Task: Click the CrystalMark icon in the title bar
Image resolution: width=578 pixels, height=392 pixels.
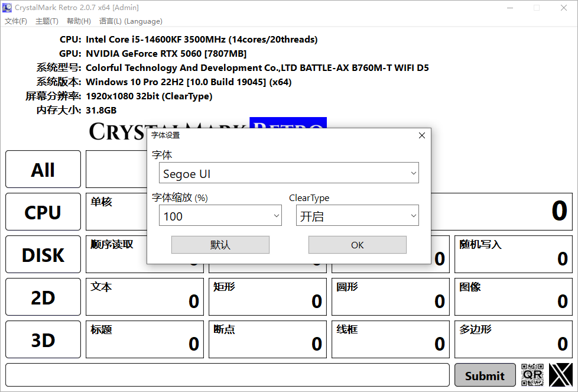Action: coord(7,8)
